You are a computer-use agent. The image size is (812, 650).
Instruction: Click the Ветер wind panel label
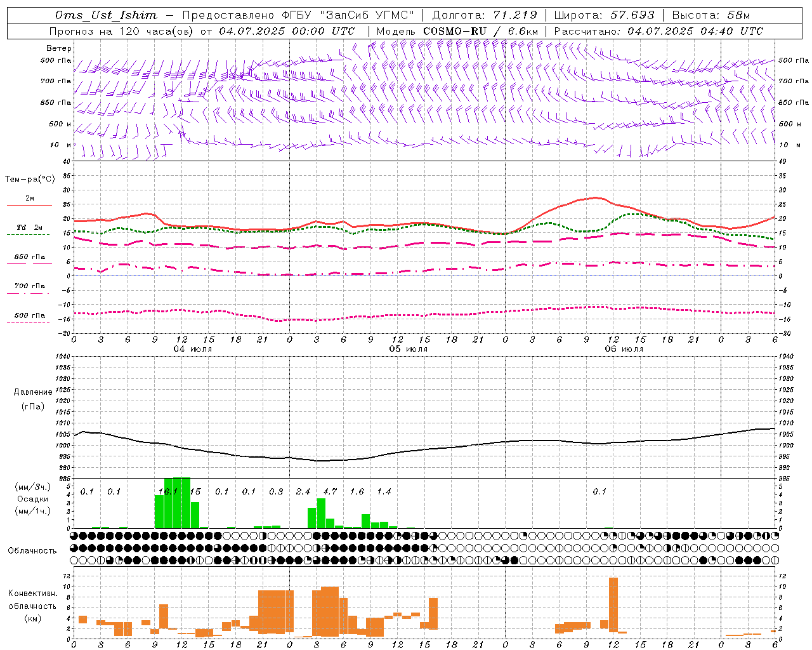click(59, 48)
